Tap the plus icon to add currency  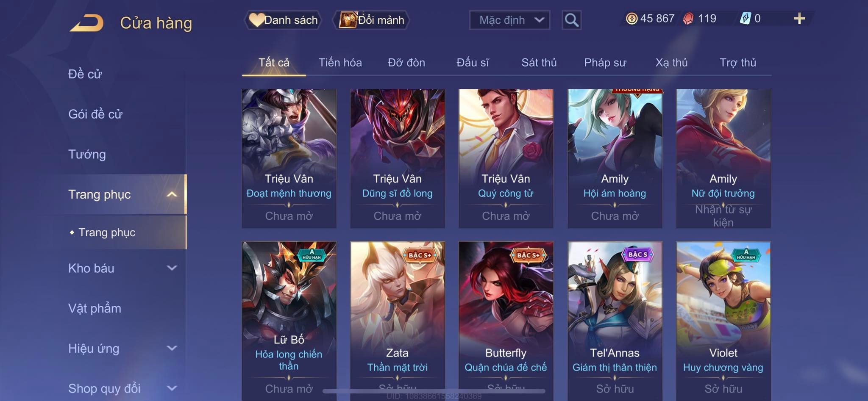pos(799,18)
